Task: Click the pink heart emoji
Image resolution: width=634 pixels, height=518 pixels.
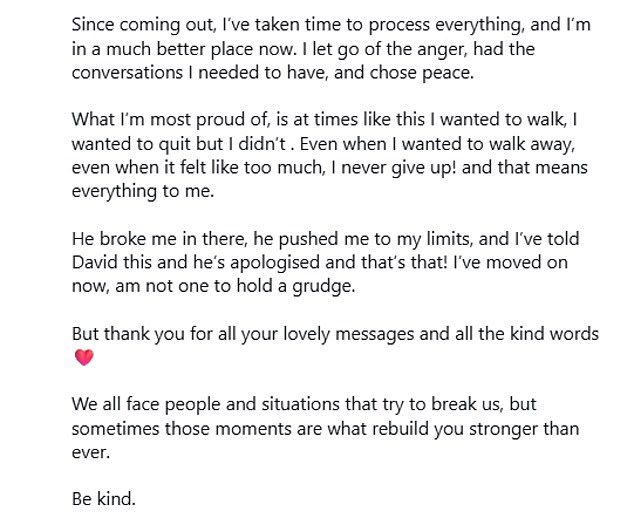Action: 83,358
